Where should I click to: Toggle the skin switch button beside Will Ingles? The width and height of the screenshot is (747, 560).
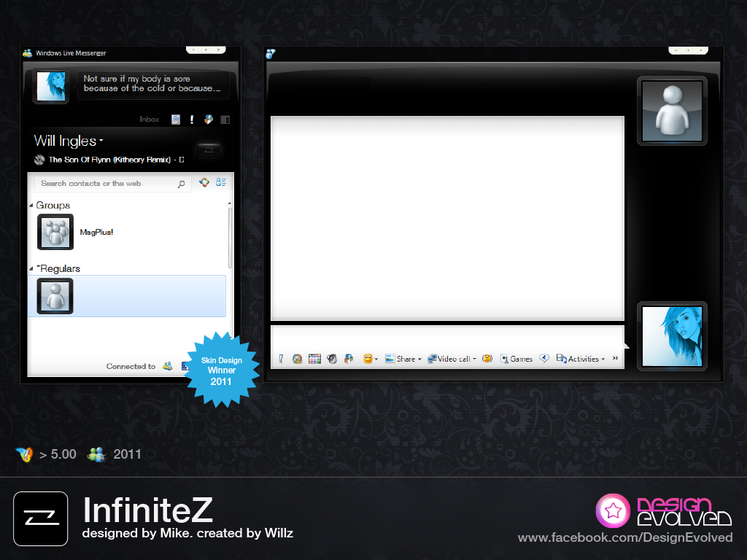coord(209,149)
